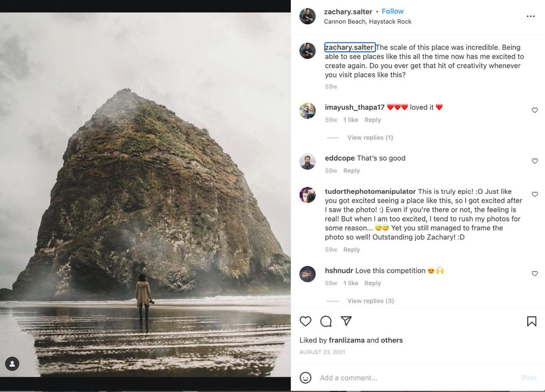Image resolution: width=545 pixels, height=392 pixels.
Task: View others who liked the post
Action: pyautogui.click(x=392, y=340)
